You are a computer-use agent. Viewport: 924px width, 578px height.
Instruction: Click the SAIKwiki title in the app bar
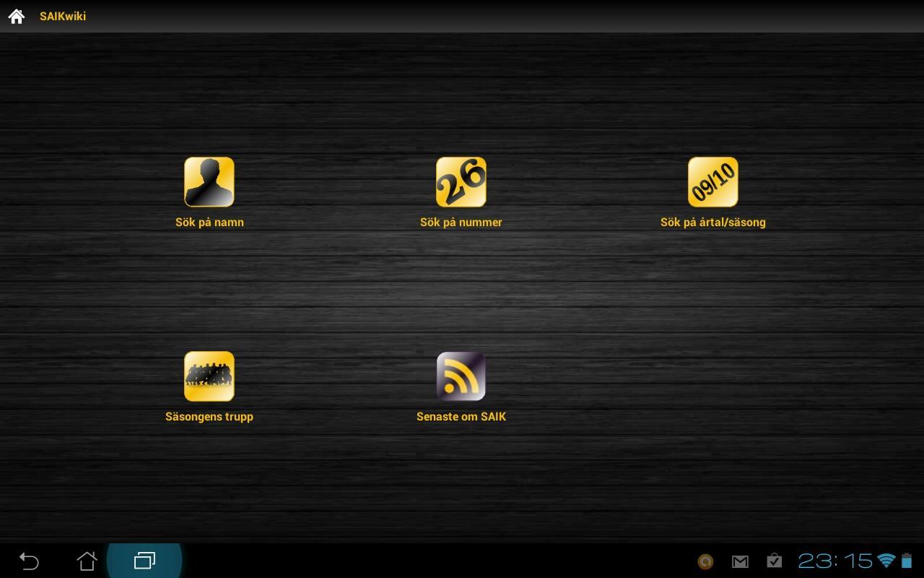coord(63,16)
